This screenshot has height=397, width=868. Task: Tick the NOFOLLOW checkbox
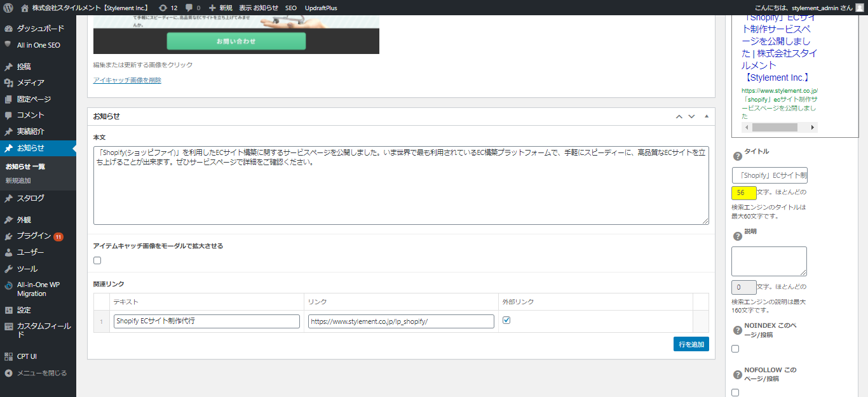click(x=735, y=393)
